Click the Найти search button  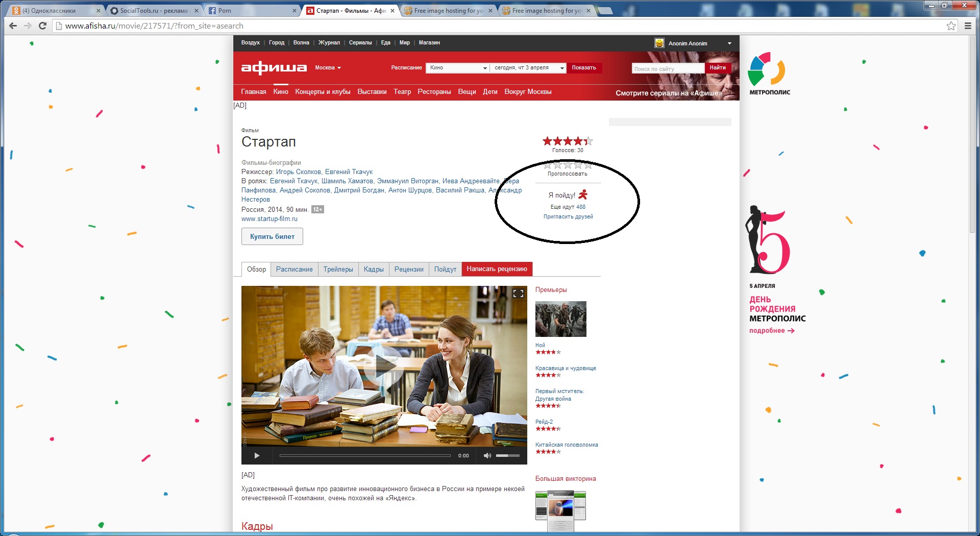[718, 68]
